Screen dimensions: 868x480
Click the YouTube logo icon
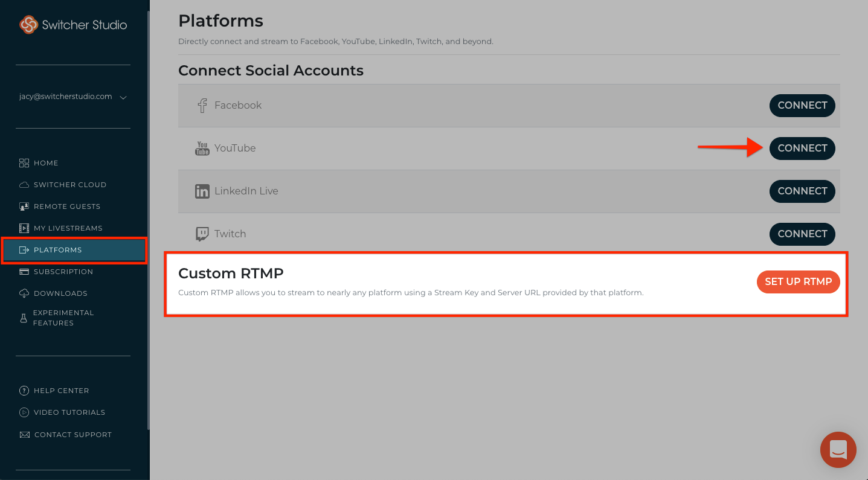pos(202,149)
